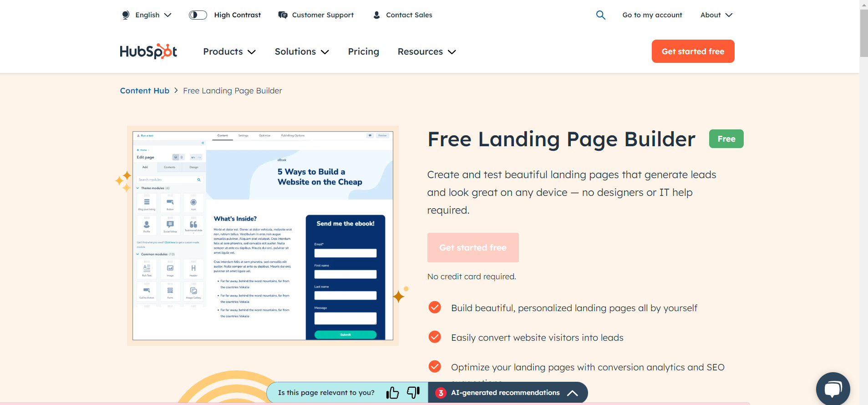
Task: Click the checkmark icon beside 'Easily convert'
Action: tap(435, 337)
